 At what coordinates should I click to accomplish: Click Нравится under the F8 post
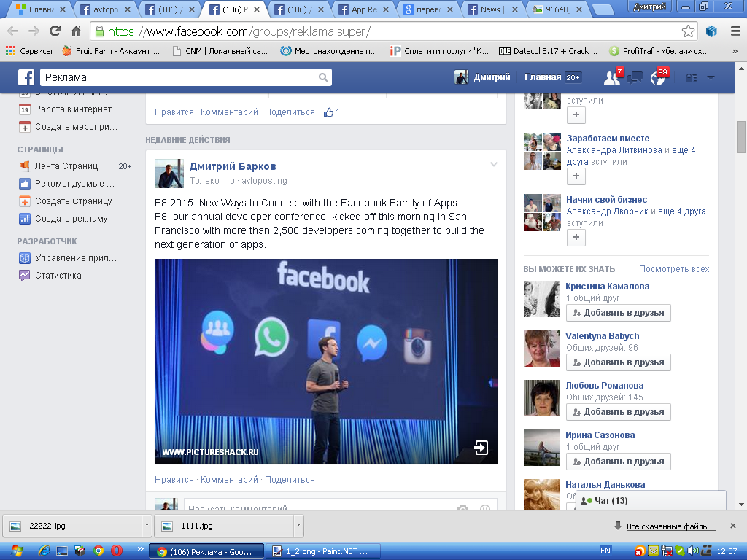coord(174,480)
